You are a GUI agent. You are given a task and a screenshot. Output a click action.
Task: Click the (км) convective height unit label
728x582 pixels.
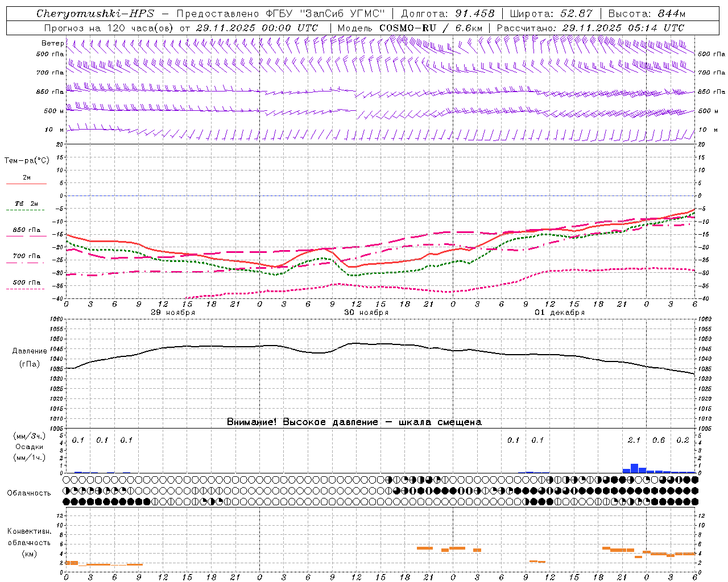pos(29,554)
